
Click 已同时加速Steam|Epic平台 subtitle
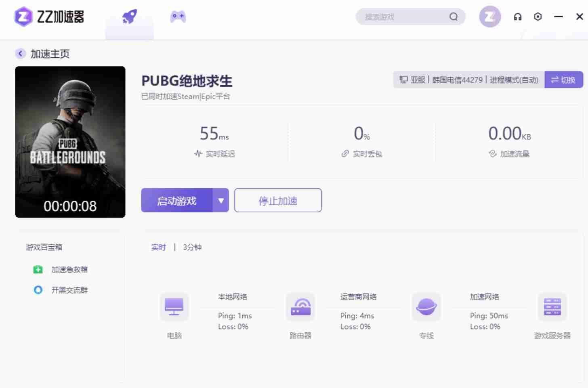tap(186, 96)
